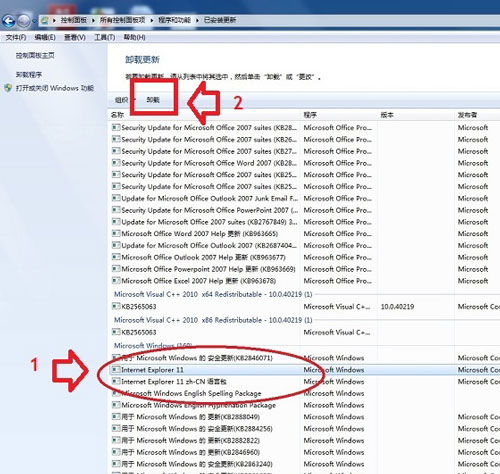Click 所有控制面板项 breadcrumb

(123, 20)
